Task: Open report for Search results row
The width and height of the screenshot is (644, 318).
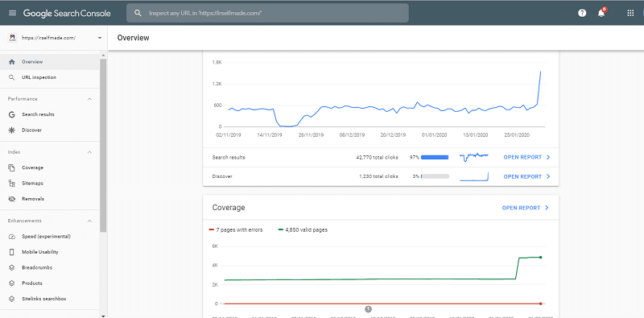Action: point(526,157)
